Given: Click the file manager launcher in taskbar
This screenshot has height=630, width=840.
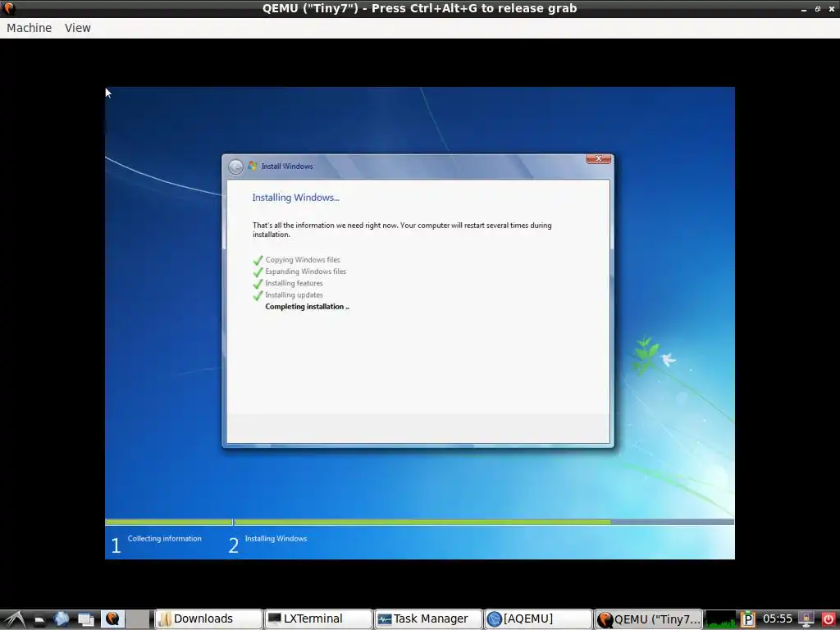Looking at the screenshot, I should (x=39, y=620).
